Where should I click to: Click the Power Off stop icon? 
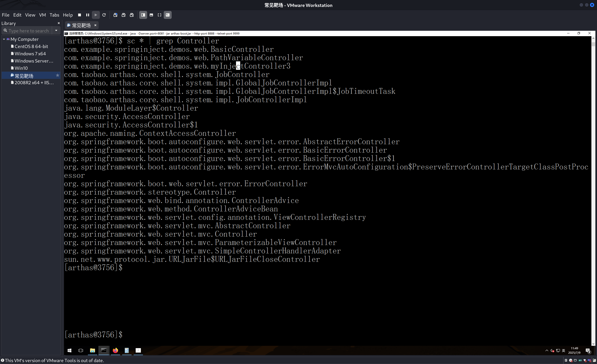pyautogui.click(x=80, y=15)
